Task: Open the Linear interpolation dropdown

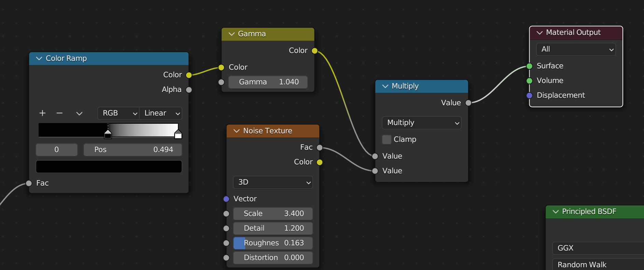Action: pyautogui.click(x=161, y=113)
